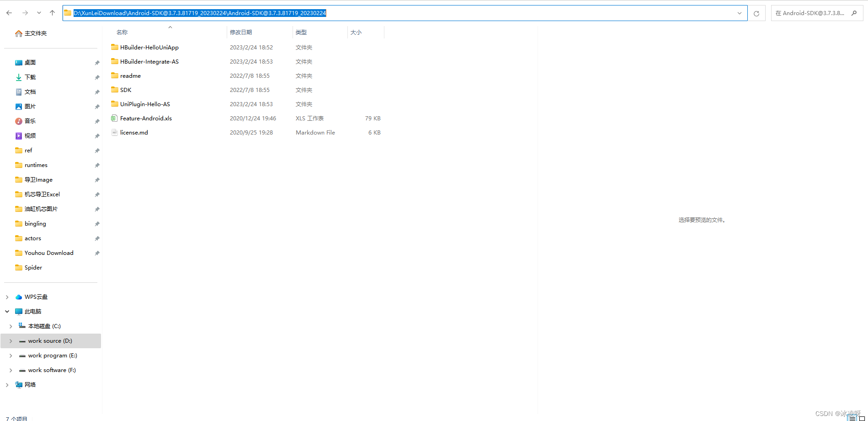Click pin icon beside runtimes
Screen dimensions: 868x421
pyautogui.click(x=97, y=165)
